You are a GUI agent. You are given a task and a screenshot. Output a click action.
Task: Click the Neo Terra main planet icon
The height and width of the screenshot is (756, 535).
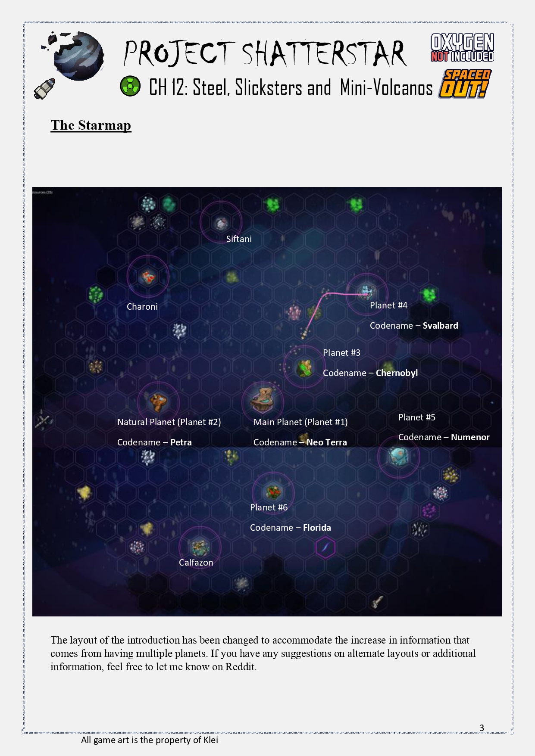click(x=263, y=400)
